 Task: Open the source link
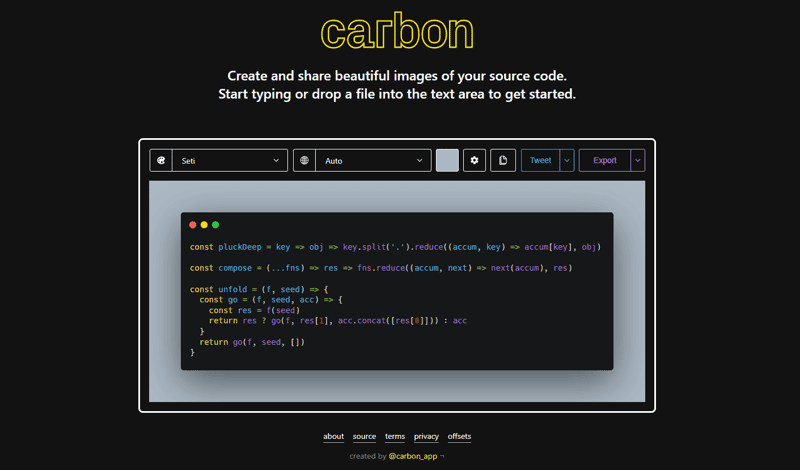(364, 436)
